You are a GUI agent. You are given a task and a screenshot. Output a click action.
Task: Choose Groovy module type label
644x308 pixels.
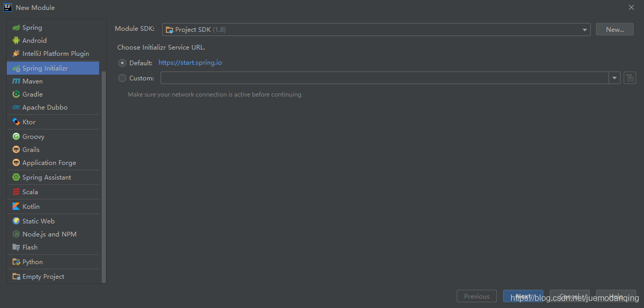point(33,137)
